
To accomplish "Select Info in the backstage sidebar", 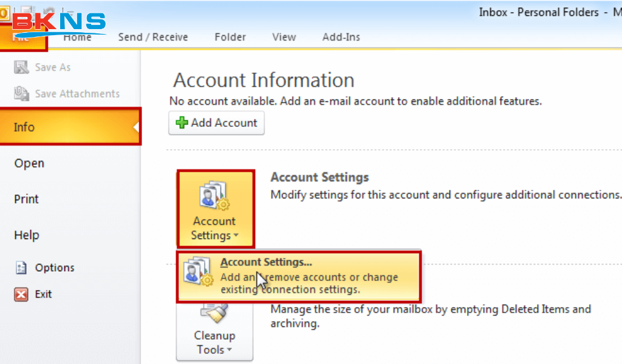I will click(24, 127).
